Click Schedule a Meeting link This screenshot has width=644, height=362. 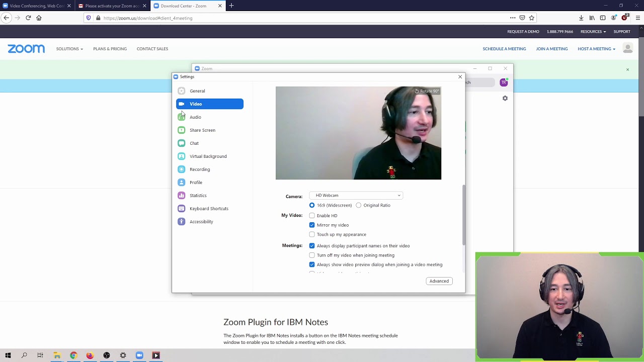point(504,49)
